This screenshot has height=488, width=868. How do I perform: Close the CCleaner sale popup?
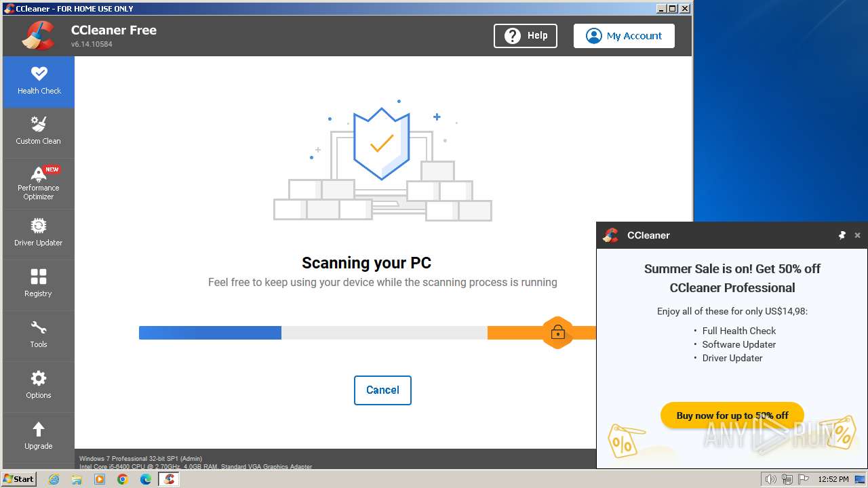(857, 235)
